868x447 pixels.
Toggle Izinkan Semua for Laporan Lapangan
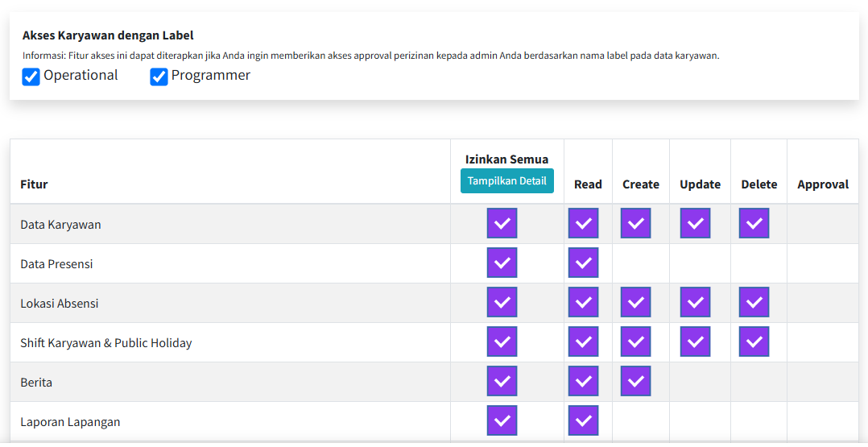click(x=502, y=420)
